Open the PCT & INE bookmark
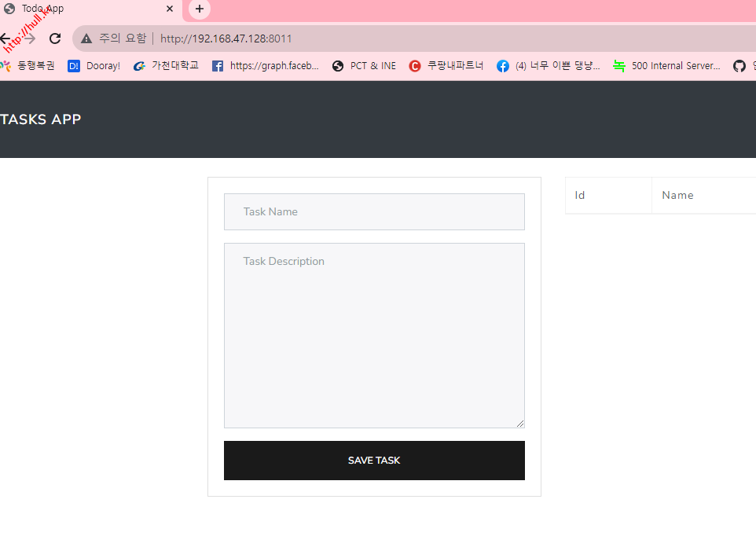This screenshot has height=558, width=756. pos(364,66)
